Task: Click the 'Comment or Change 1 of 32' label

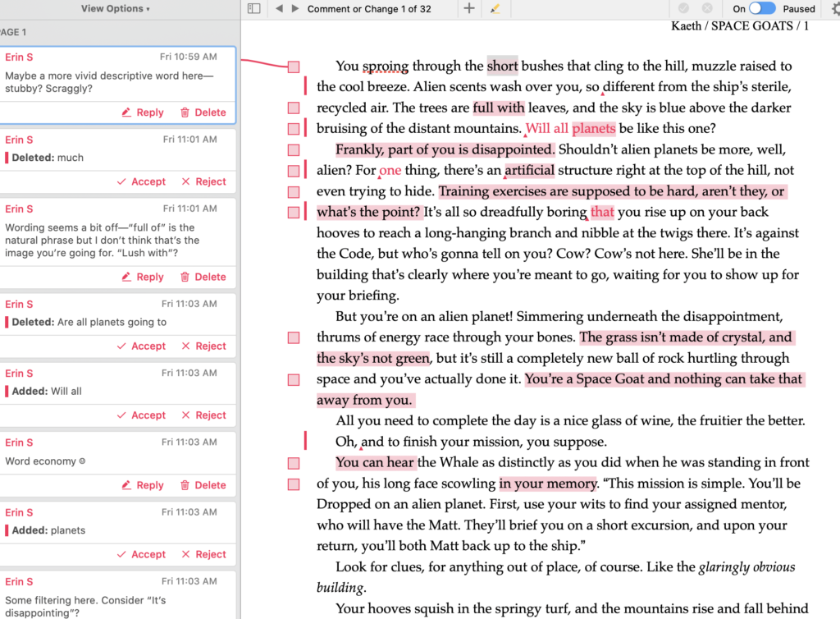Action: pyautogui.click(x=369, y=9)
